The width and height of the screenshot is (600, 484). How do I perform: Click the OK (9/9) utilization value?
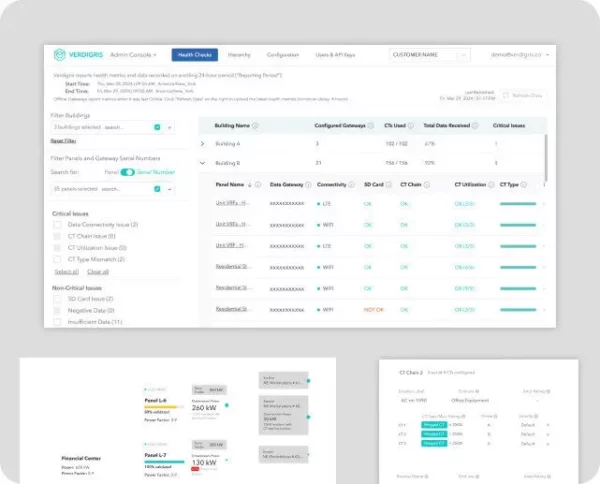click(465, 288)
